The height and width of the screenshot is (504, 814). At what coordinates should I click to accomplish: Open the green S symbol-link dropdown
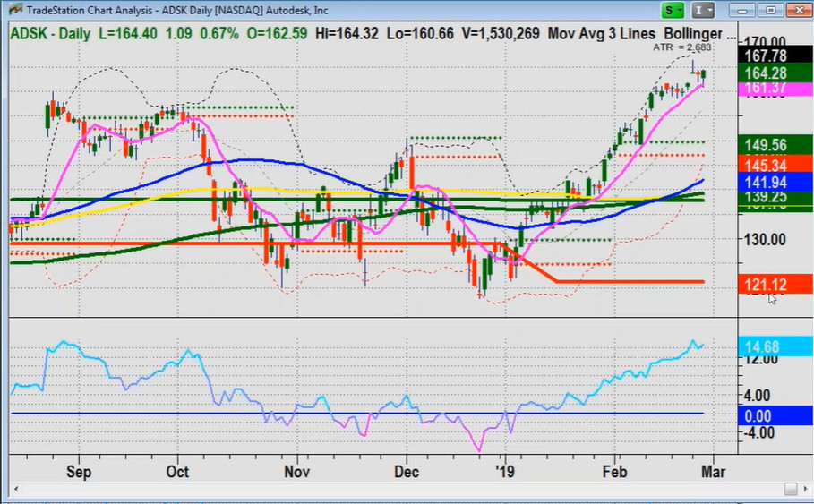tap(673, 10)
